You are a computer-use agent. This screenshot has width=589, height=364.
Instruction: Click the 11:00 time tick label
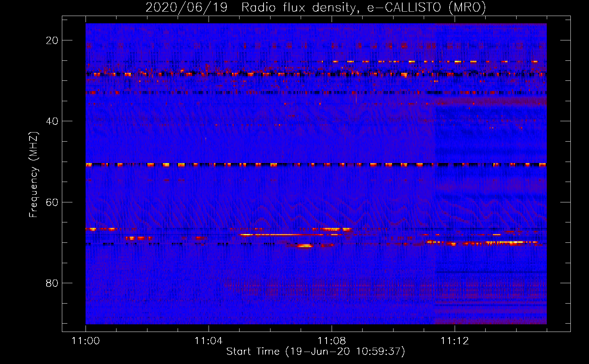pyautogui.click(x=86, y=341)
